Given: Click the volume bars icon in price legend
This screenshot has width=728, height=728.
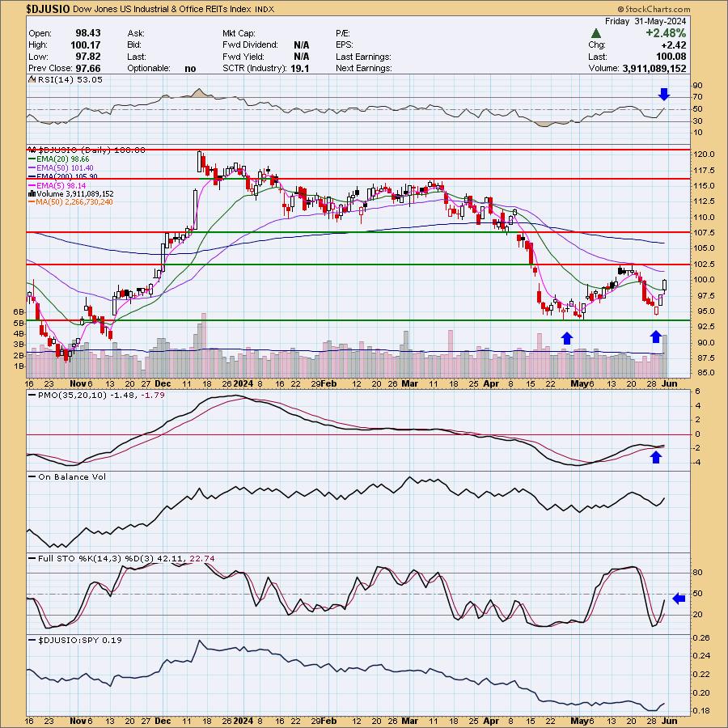Looking at the screenshot, I should tap(32, 193).
